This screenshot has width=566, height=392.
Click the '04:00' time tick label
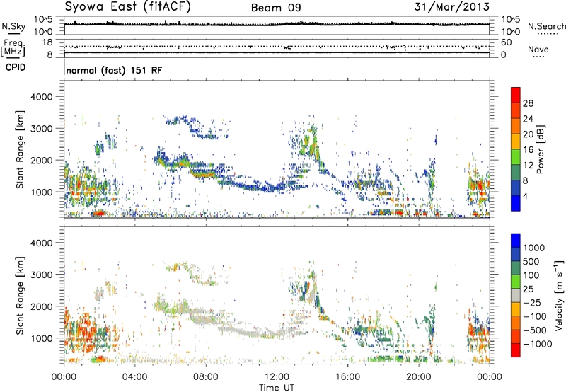tap(134, 377)
